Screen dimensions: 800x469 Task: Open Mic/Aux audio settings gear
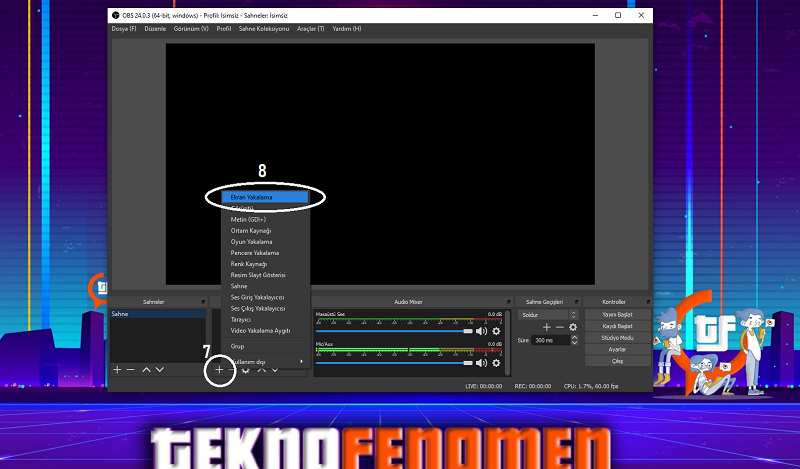[496, 363]
